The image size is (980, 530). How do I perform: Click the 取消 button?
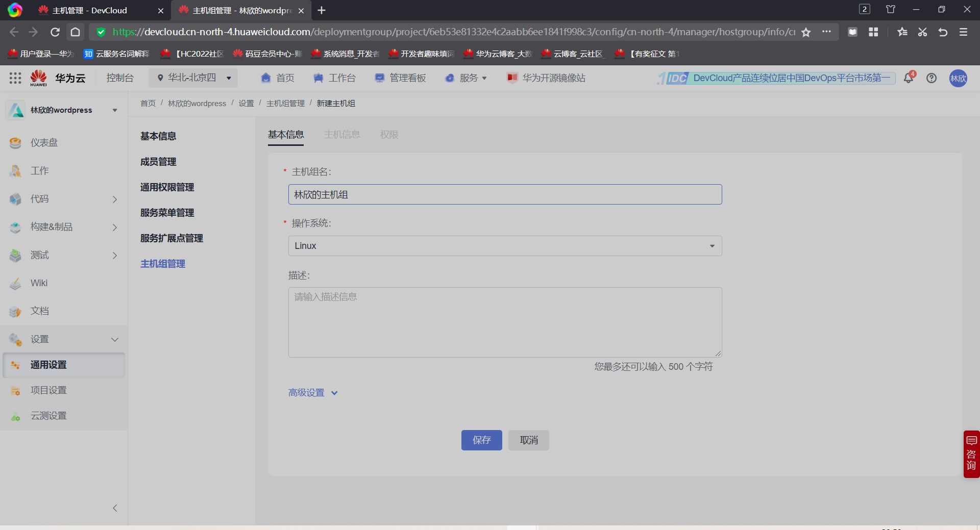[x=529, y=440]
